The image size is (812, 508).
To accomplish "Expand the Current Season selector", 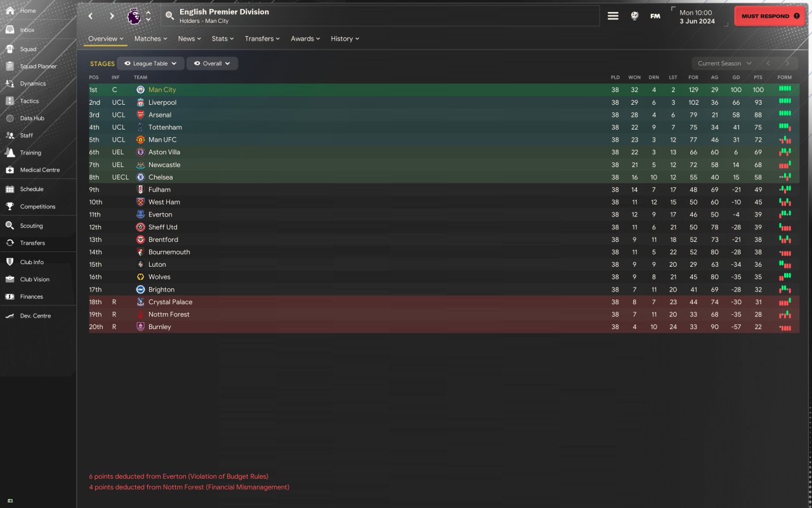I will pyautogui.click(x=724, y=63).
